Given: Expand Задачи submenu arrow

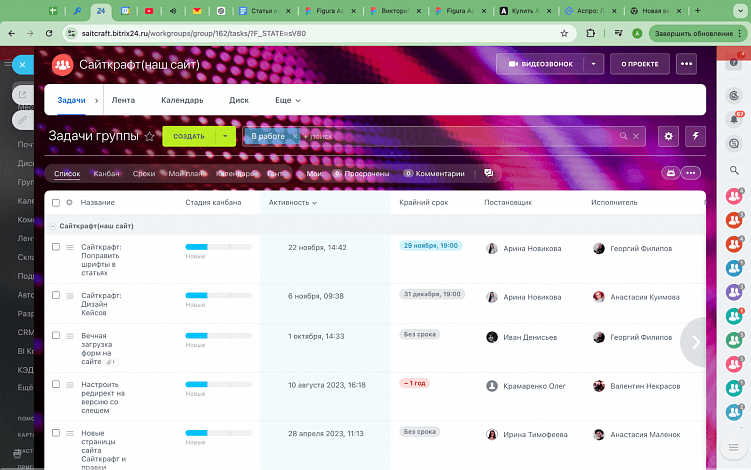Looking at the screenshot, I should click(x=97, y=100).
